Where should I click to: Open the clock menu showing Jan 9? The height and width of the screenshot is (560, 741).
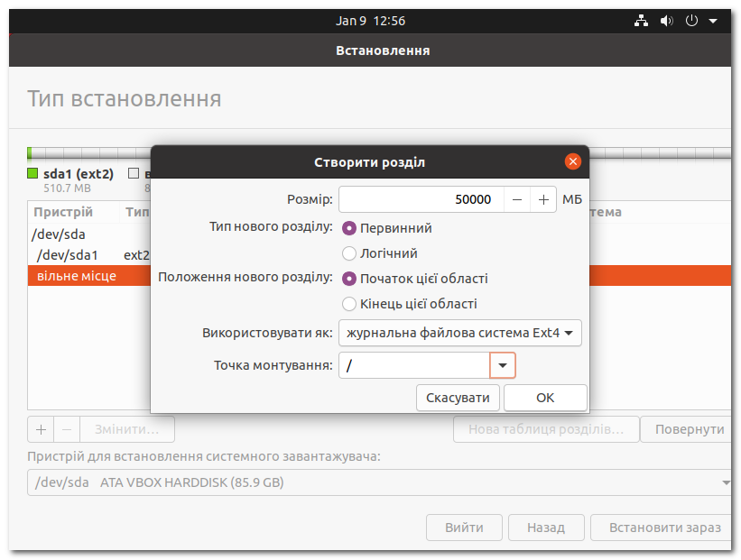pyautogui.click(x=371, y=20)
